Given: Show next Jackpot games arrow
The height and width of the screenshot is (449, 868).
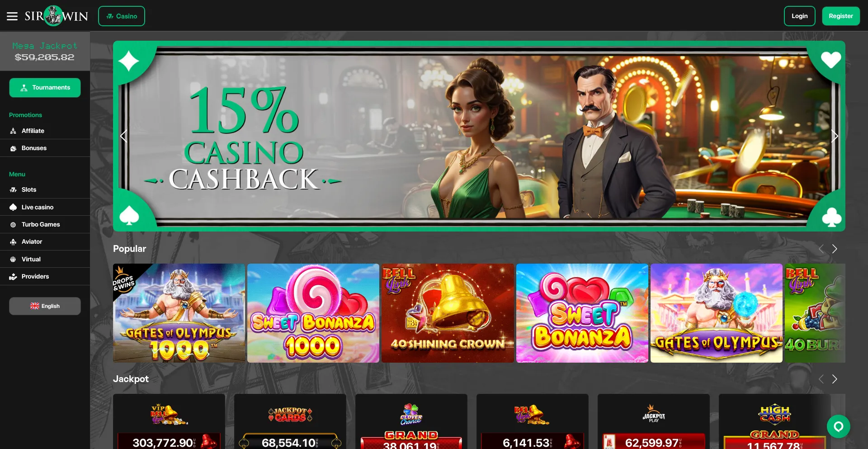Looking at the screenshot, I should tap(835, 379).
